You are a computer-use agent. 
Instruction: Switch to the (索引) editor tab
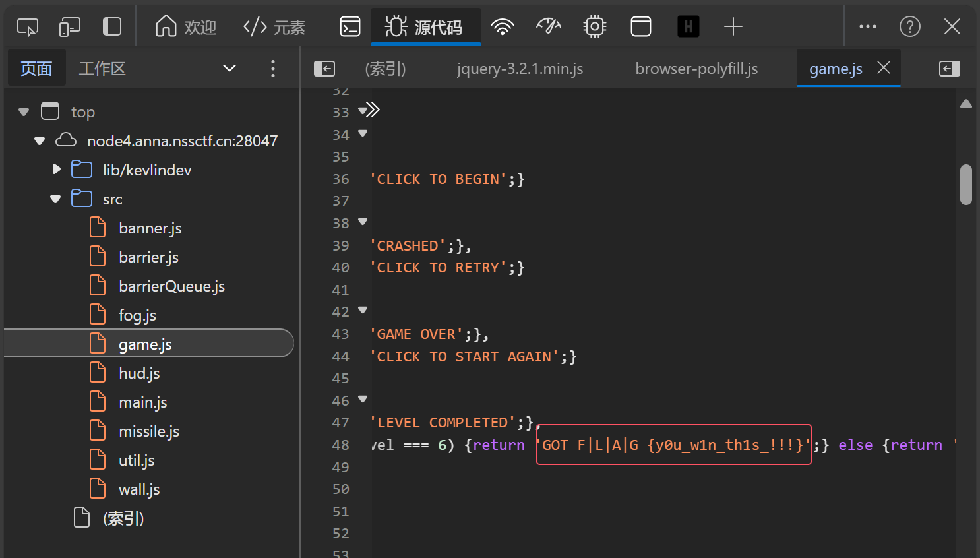click(x=386, y=69)
